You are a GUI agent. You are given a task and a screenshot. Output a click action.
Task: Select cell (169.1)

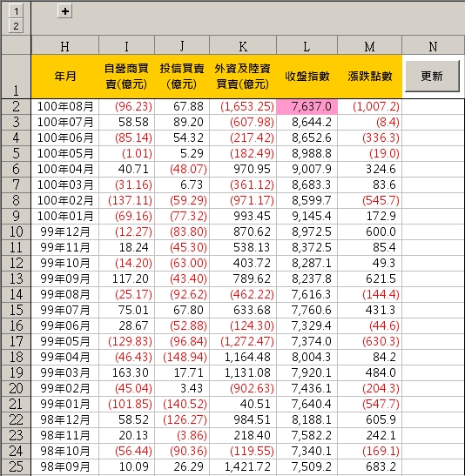(369, 451)
